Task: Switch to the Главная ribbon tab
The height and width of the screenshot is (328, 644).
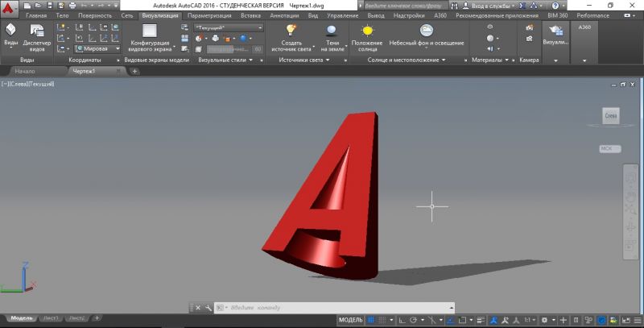Action: (35, 15)
